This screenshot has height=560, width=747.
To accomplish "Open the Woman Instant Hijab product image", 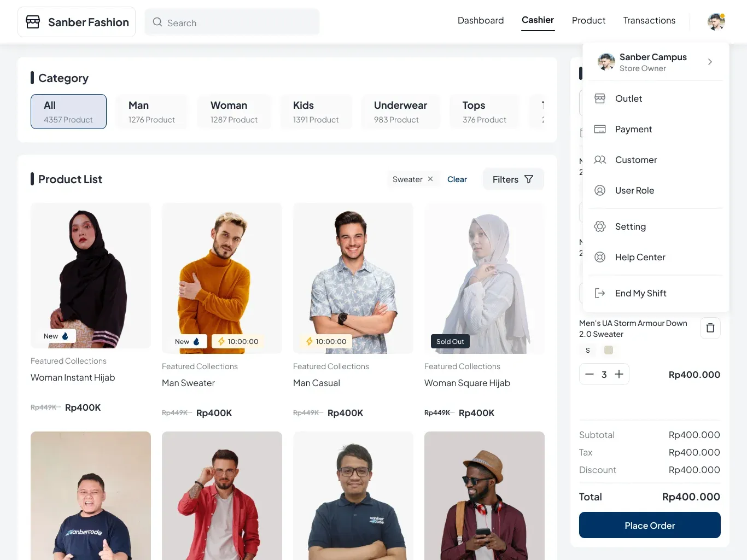I will (x=91, y=276).
